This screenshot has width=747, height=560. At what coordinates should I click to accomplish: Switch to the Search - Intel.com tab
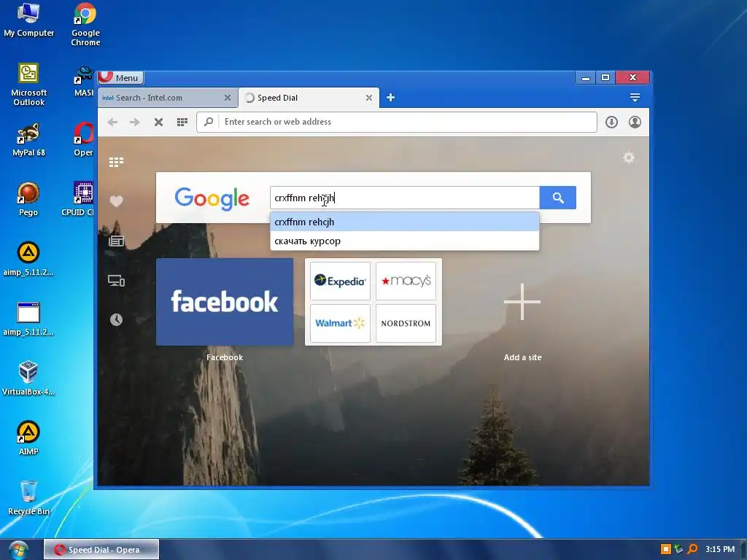pos(168,98)
